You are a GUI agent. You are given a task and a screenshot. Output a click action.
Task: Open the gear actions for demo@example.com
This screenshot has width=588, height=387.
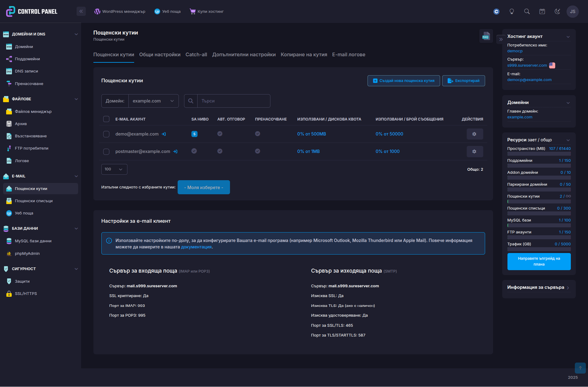474,134
